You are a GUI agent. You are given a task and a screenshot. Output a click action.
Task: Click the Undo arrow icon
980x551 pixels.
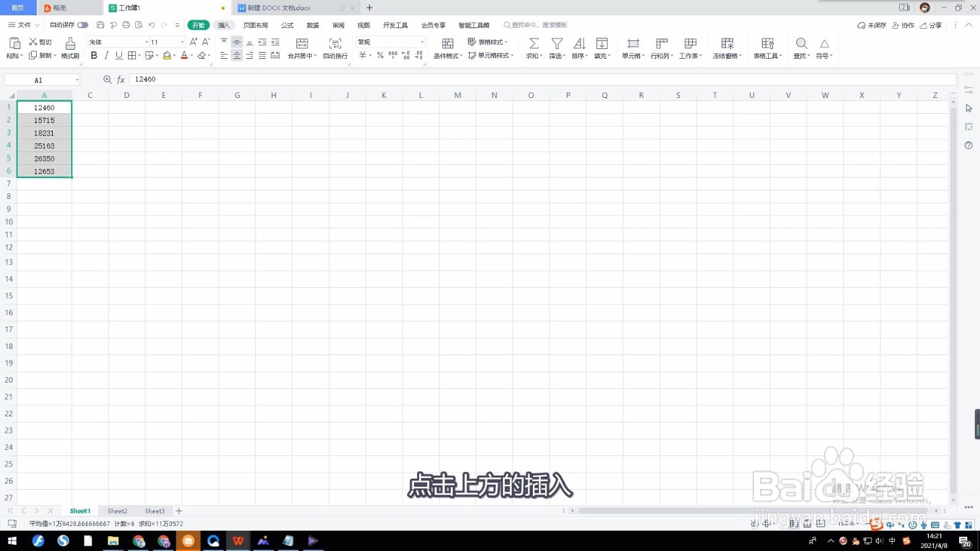coord(151,25)
